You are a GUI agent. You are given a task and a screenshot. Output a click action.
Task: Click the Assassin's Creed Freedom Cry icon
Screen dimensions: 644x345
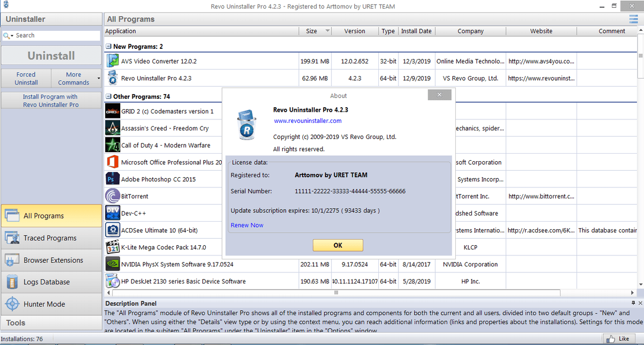(x=112, y=128)
